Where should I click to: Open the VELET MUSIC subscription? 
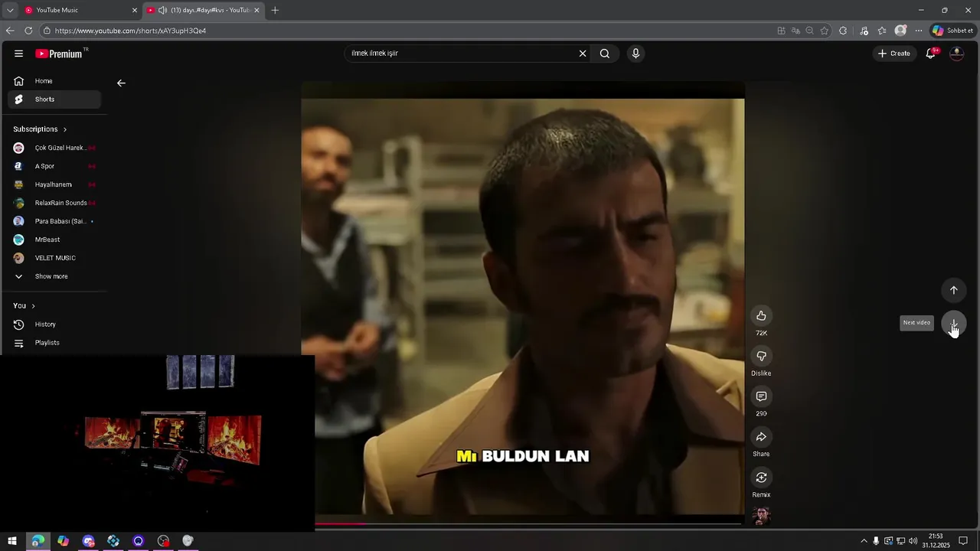(54, 258)
